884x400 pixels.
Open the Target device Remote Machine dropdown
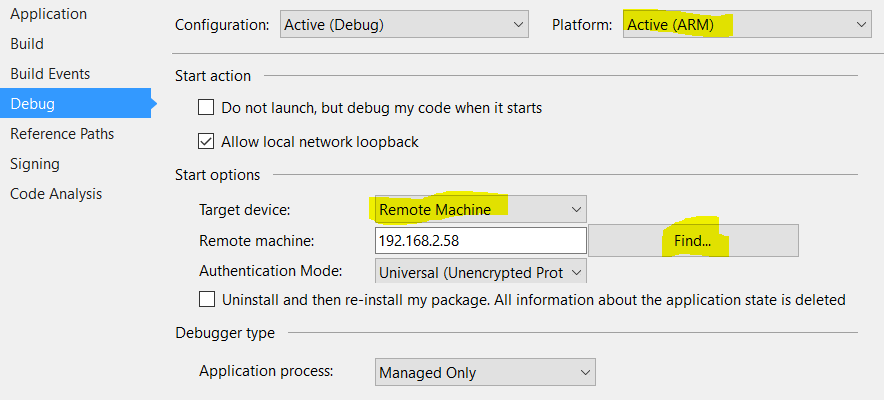[480, 210]
